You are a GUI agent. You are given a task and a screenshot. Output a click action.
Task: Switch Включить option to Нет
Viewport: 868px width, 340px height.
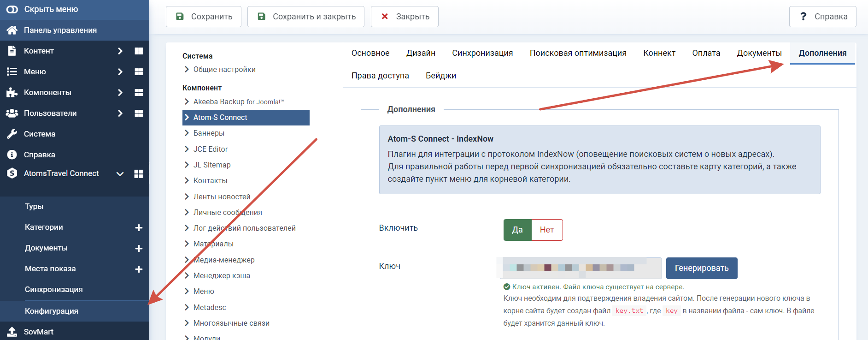(x=547, y=230)
